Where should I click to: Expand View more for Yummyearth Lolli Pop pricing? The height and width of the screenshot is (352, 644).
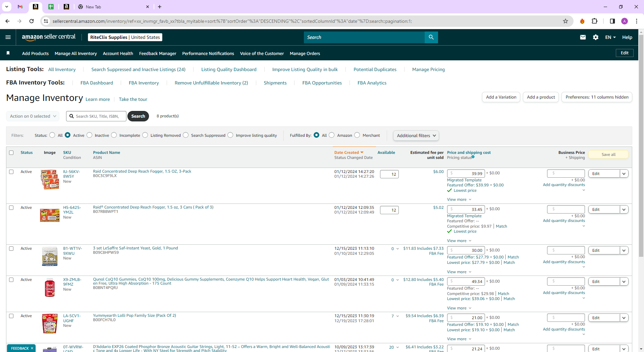459,339
